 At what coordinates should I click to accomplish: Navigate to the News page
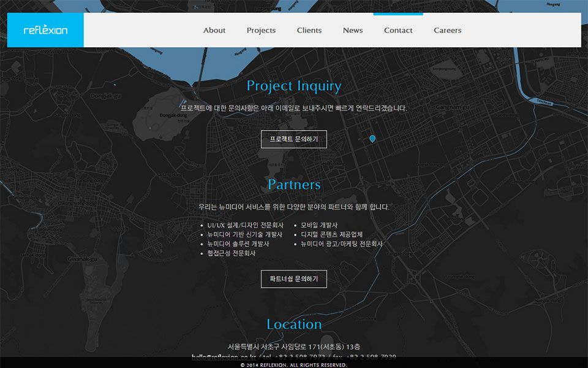(x=353, y=30)
